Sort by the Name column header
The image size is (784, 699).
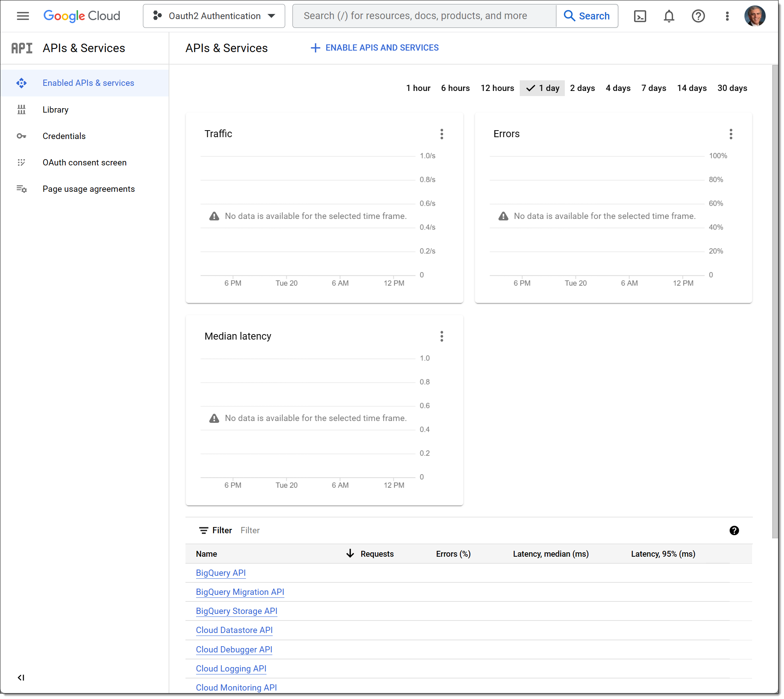206,554
